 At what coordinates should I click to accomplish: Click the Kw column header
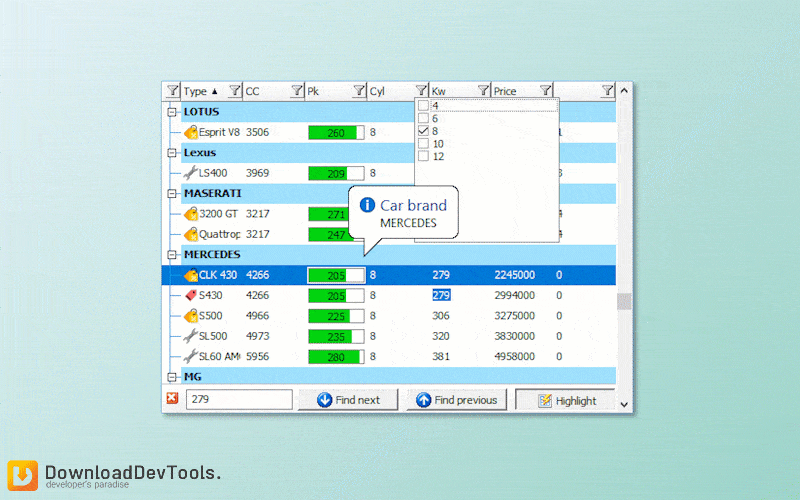click(450, 91)
